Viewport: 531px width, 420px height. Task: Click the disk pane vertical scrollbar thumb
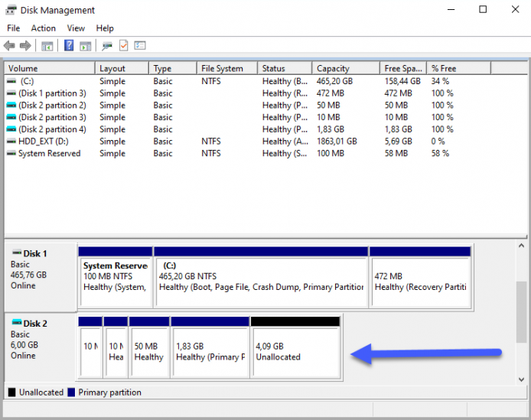[521, 312]
